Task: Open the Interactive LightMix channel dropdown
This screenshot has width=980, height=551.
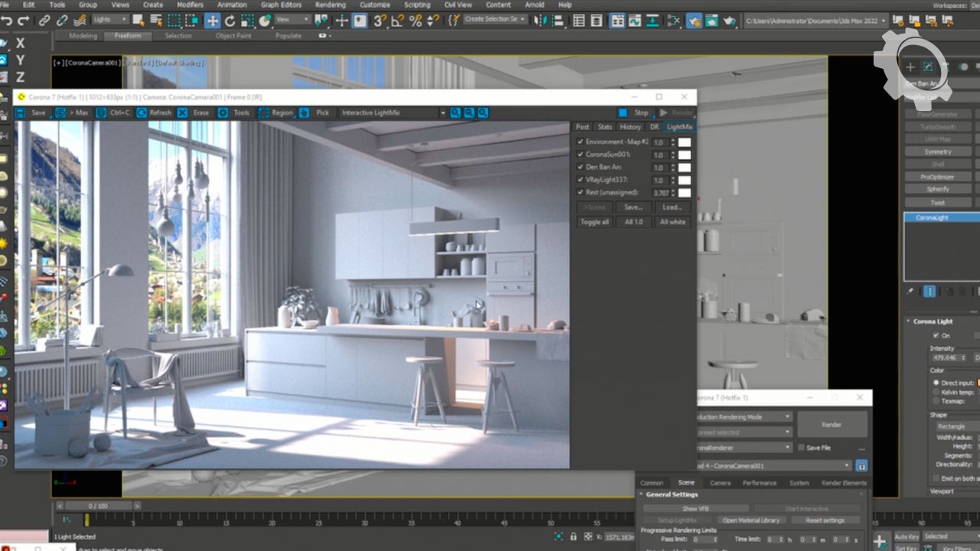Action: [394, 112]
